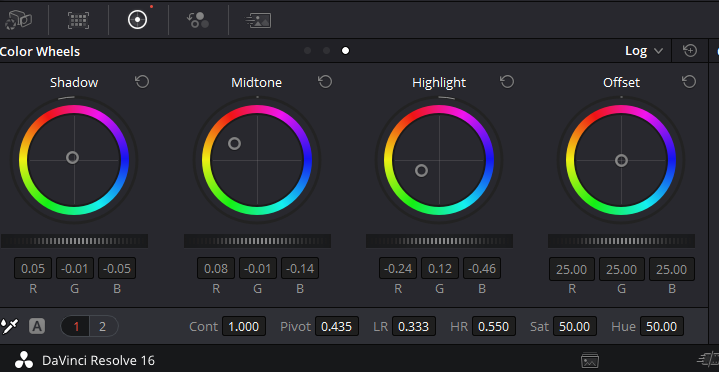Open the media gallery icon in bottom bar
719x372 pixels.
[590, 360]
